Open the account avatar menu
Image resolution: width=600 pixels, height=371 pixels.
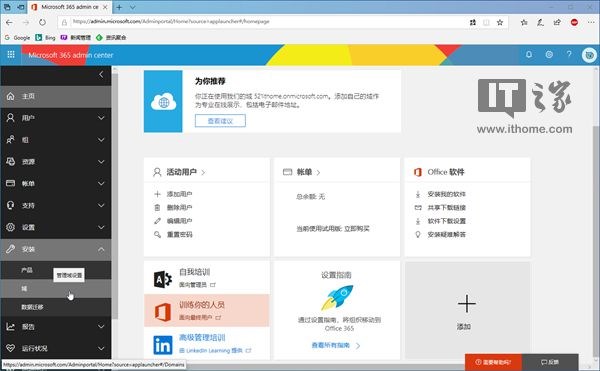[589, 55]
